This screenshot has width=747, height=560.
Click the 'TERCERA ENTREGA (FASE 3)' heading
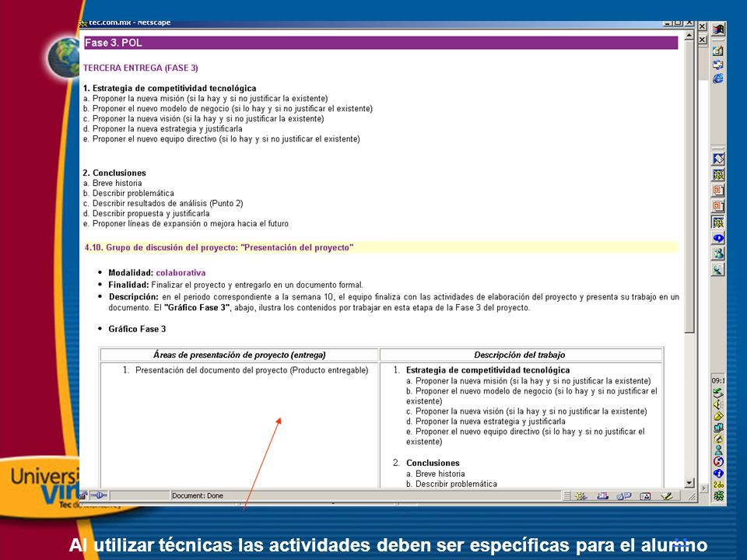(141, 68)
